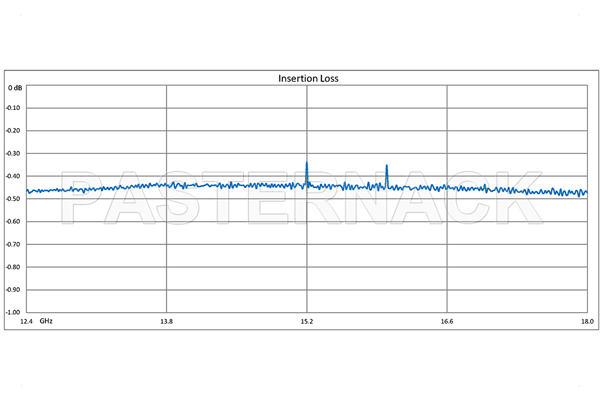Select the -0.10 y-axis label
The image size is (600, 400).
coord(15,108)
